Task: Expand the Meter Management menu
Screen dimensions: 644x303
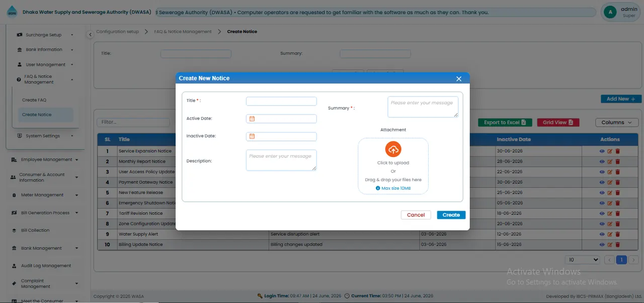Action: click(x=45, y=195)
